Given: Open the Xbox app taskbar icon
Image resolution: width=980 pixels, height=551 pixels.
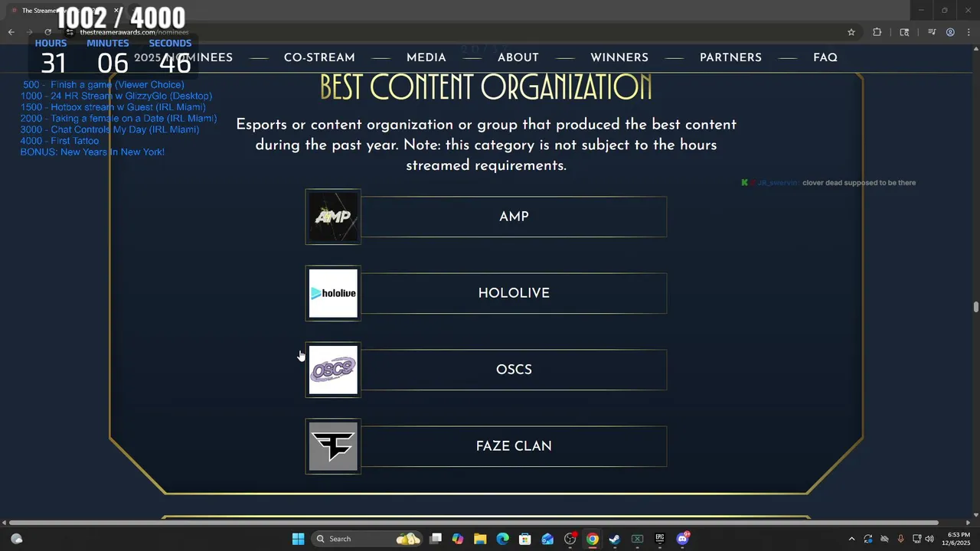Looking at the screenshot, I should pyautogui.click(x=637, y=539).
